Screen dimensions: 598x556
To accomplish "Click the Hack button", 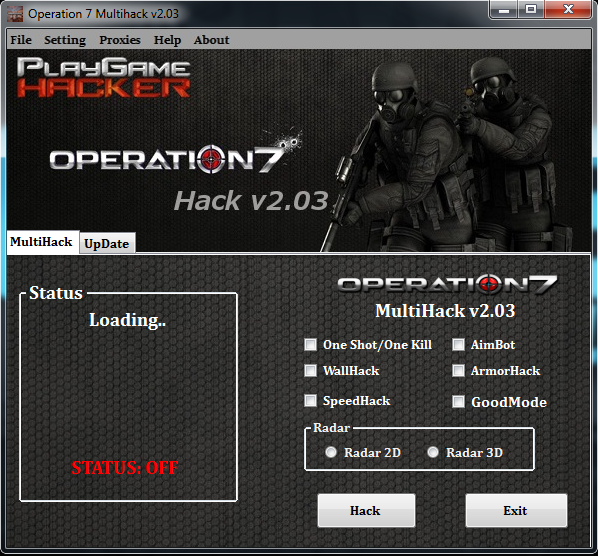I will tap(366, 511).
